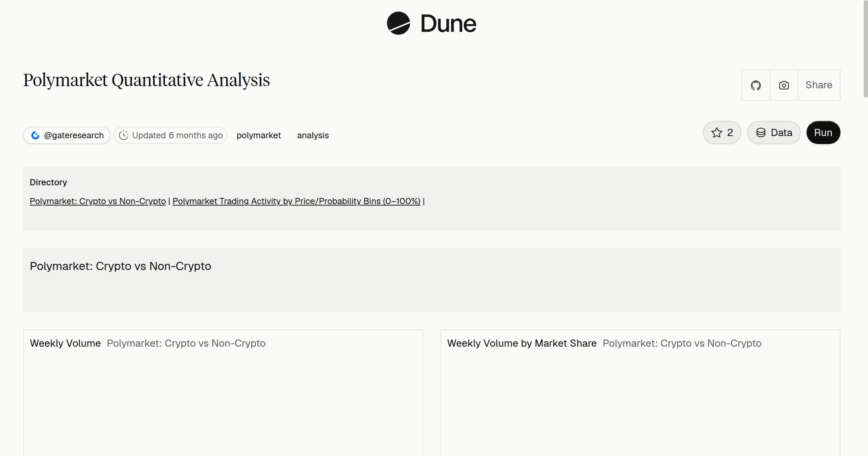
Task: Click the Crypto vs Non-Crypto section heading
Action: coord(120,266)
